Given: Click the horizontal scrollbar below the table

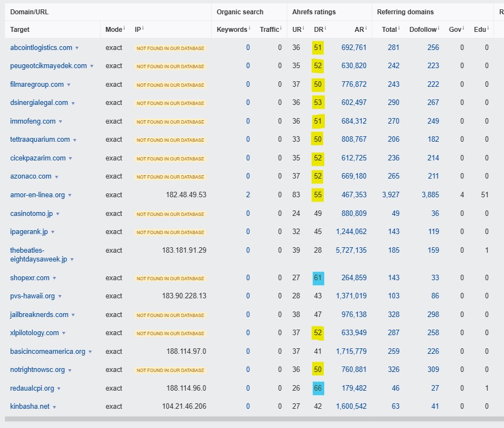Looking at the screenshot, I should click(x=254, y=419).
